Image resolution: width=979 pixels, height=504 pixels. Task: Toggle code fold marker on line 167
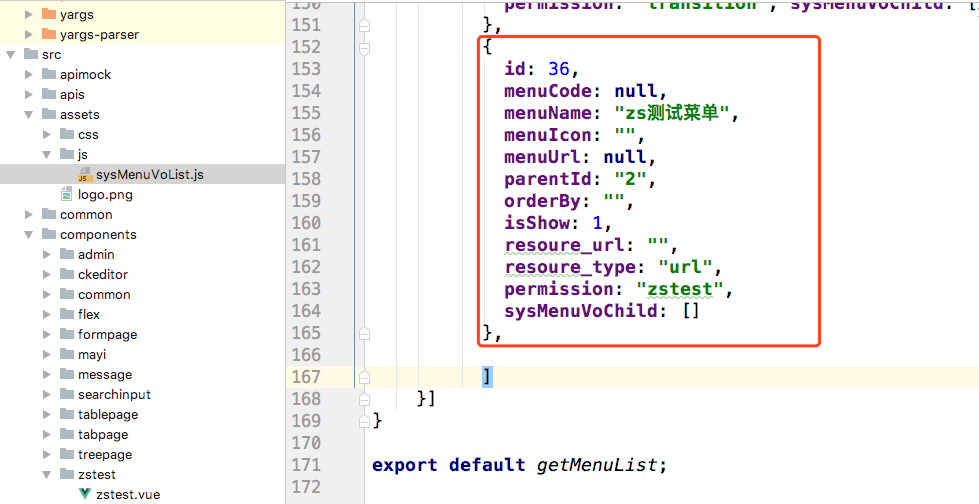[365, 377]
